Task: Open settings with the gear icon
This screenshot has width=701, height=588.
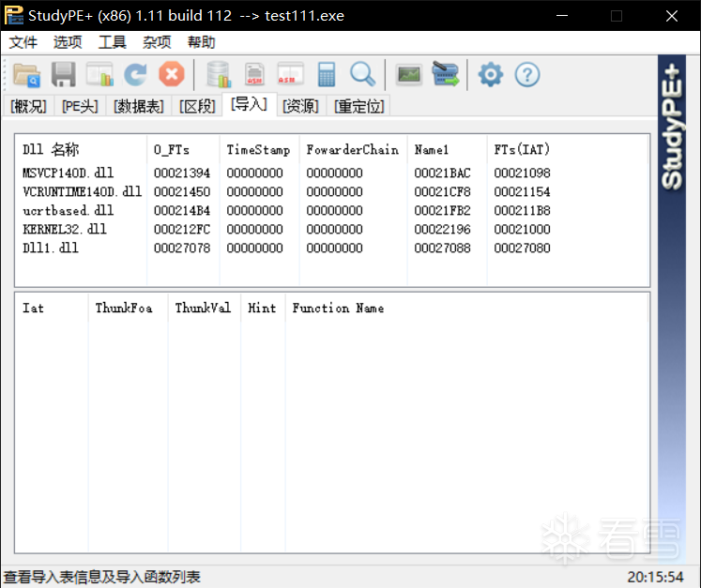Action: (x=491, y=75)
